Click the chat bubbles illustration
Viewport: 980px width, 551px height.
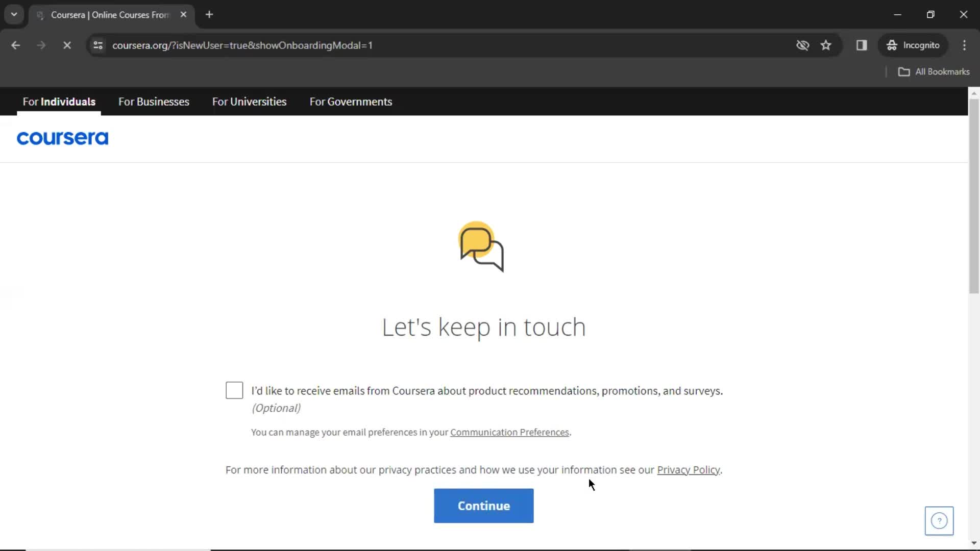pyautogui.click(x=481, y=246)
